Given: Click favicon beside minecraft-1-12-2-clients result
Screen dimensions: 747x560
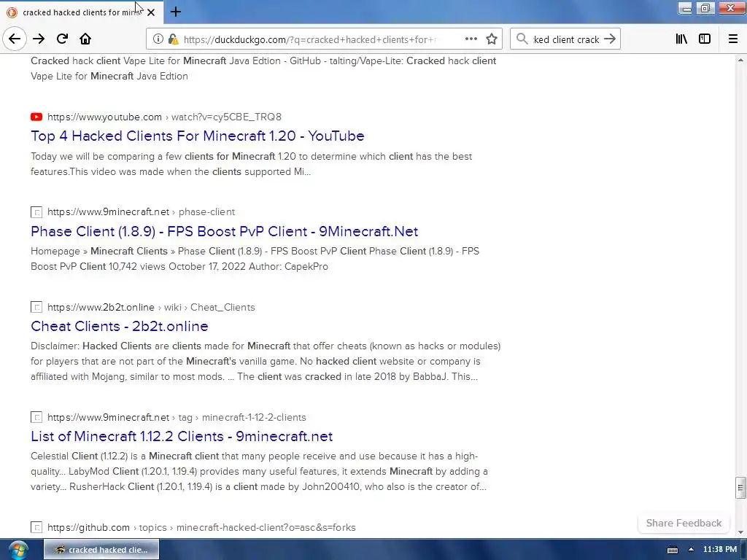Looking at the screenshot, I should [x=36, y=417].
